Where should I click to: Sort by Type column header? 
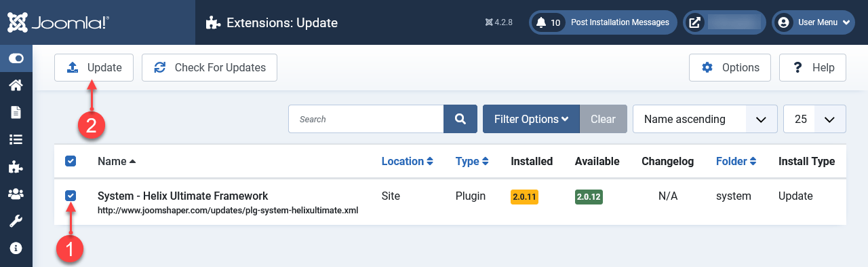pos(472,161)
